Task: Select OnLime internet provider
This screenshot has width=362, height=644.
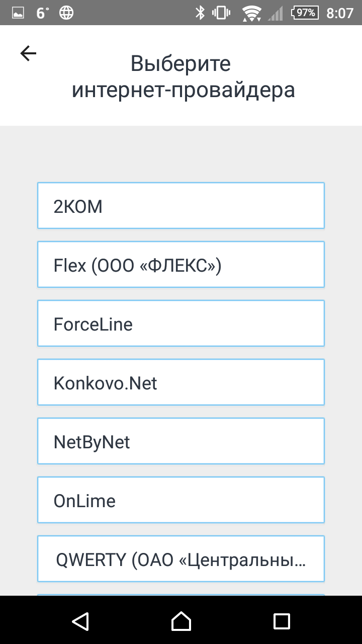Action: [181, 500]
